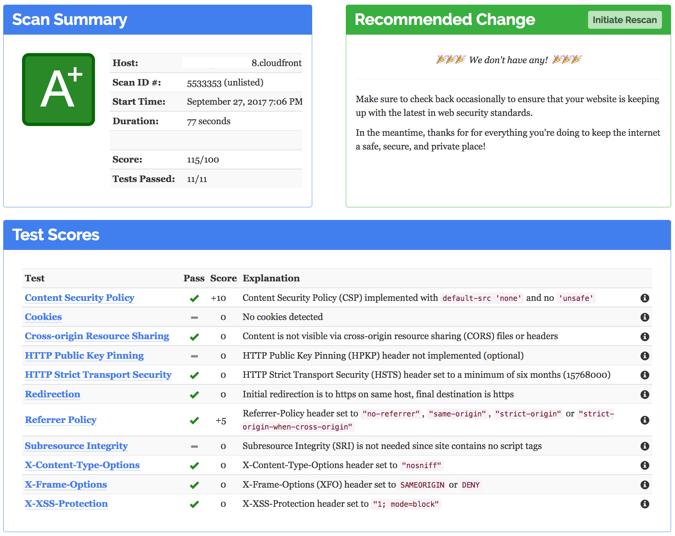Click the 'default-src 'none'' code snippet
The image size is (675, 536).
coord(482,298)
